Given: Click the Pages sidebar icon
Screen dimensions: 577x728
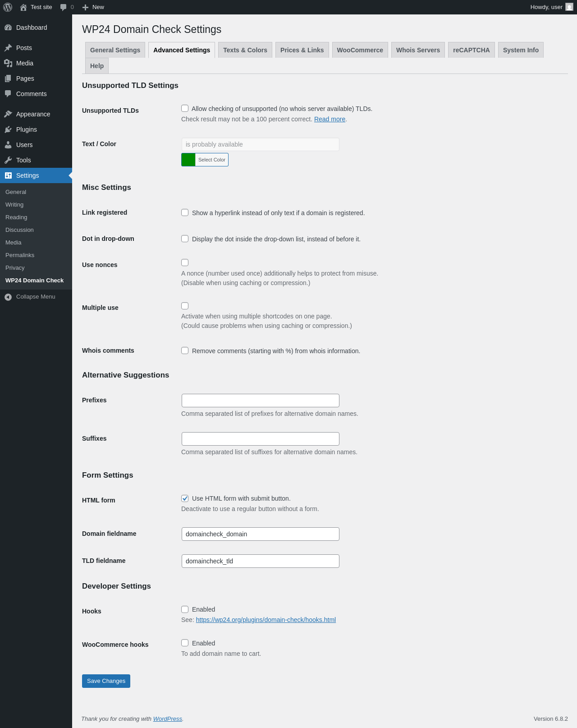Looking at the screenshot, I should [x=8, y=78].
